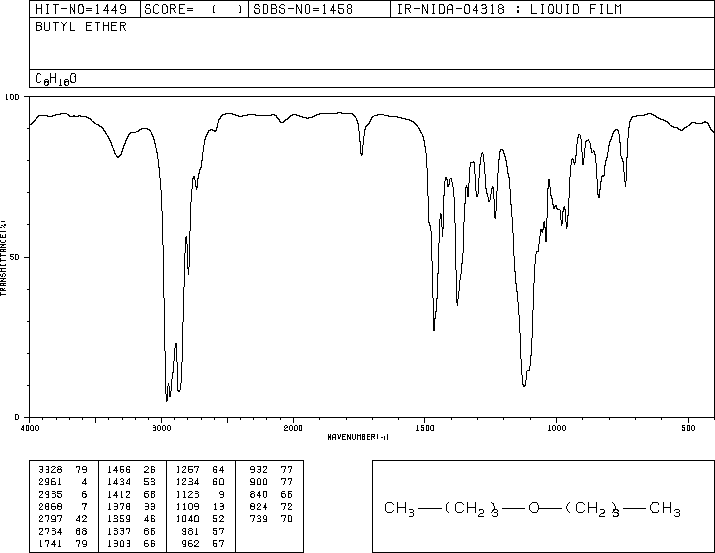Click the right CH3 group in the structure

click(665, 510)
